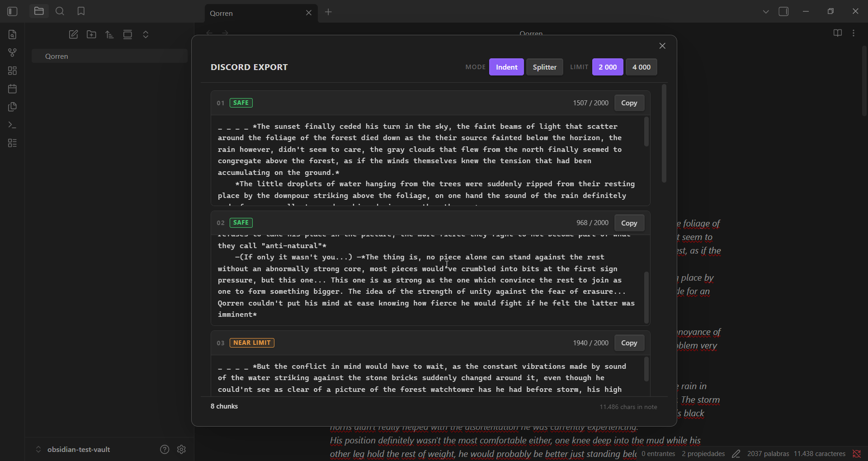Create a new folder icon
The width and height of the screenshot is (868, 461).
pyautogui.click(x=92, y=35)
